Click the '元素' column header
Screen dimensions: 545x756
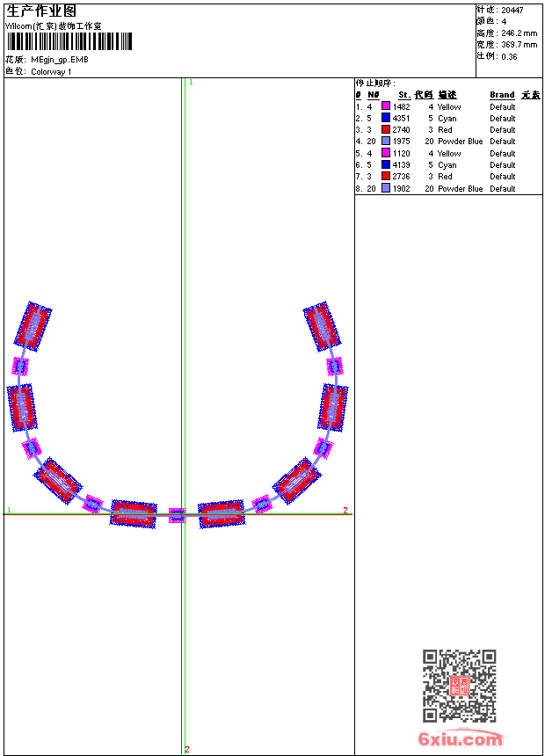(x=531, y=95)
